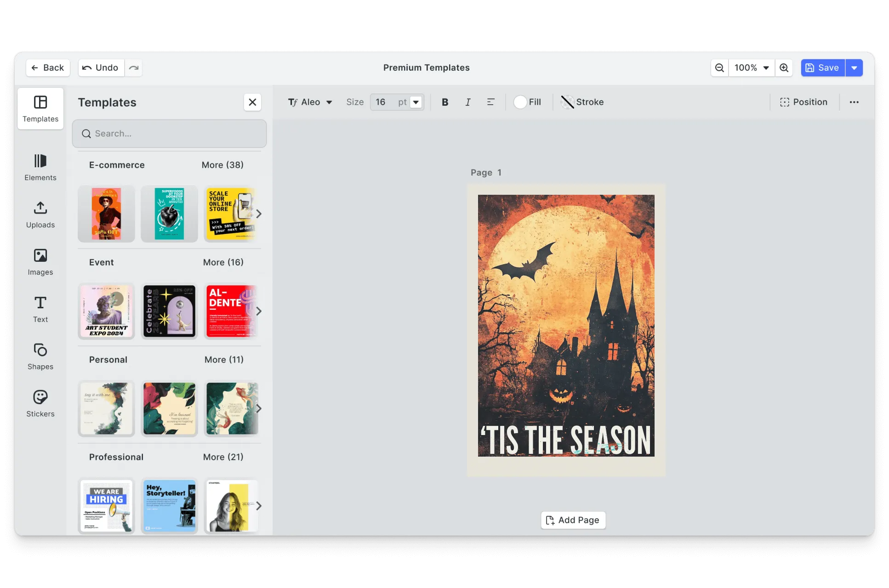
Task: Select the koi fish Personal template
Action: [x=231, y=408]
